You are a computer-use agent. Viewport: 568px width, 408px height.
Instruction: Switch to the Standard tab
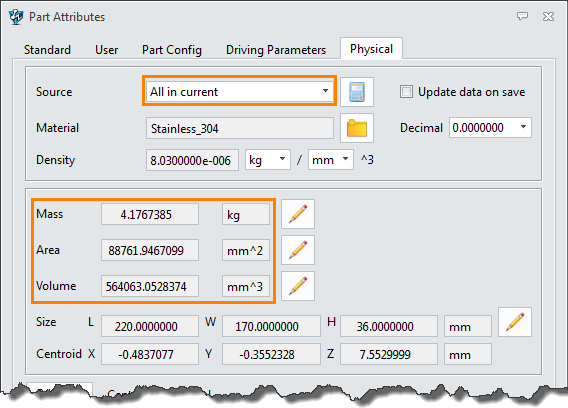[x=47, y=50]
